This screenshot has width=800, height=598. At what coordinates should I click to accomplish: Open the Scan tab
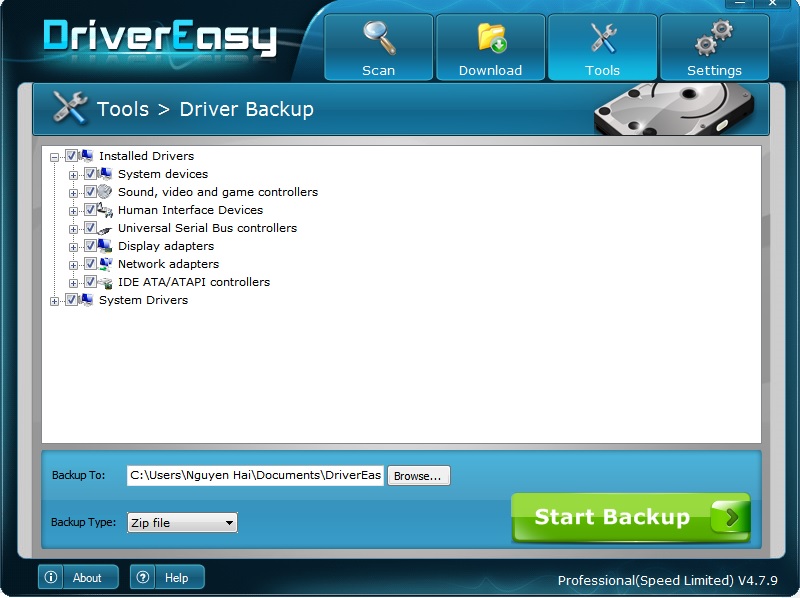click(x=379, y=47)
